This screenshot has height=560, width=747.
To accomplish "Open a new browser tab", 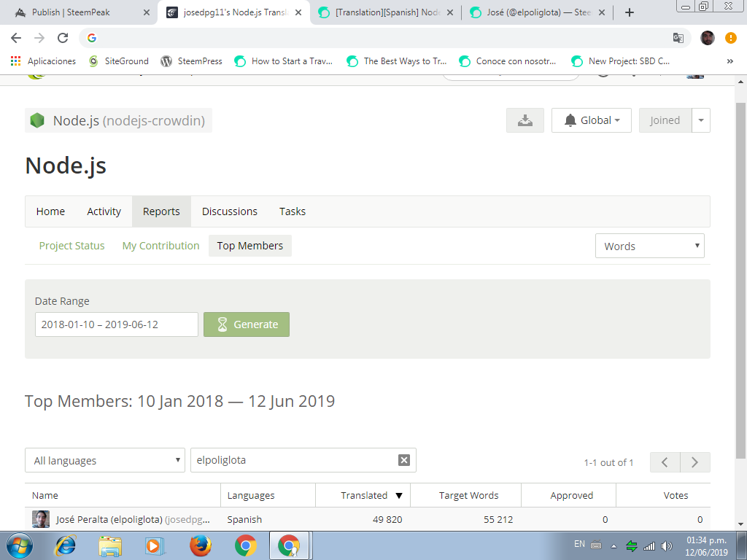I will tap(630, 12).
